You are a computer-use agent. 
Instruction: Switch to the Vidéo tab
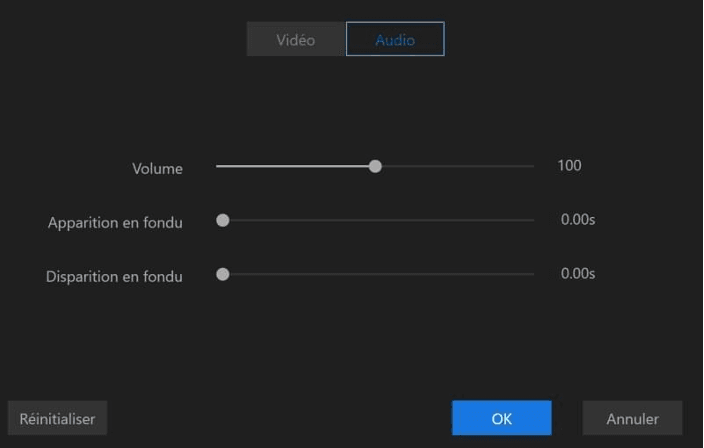(296, 40)
